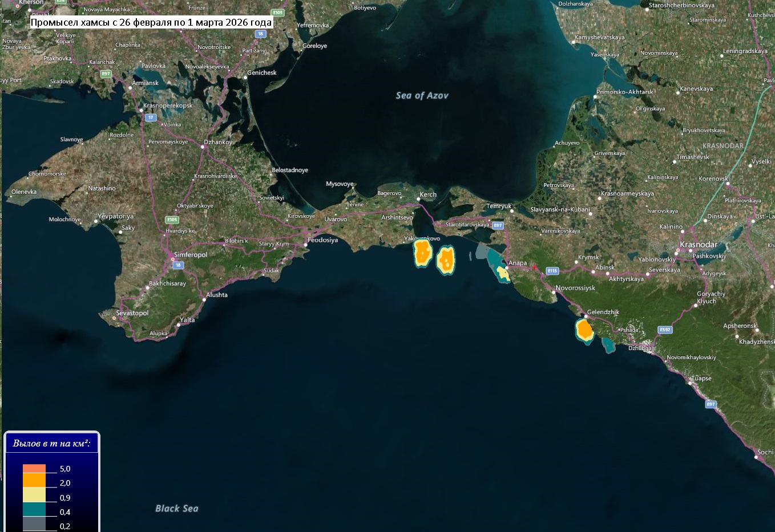Click the E97 shield near Kalanchak

[106, 74]
